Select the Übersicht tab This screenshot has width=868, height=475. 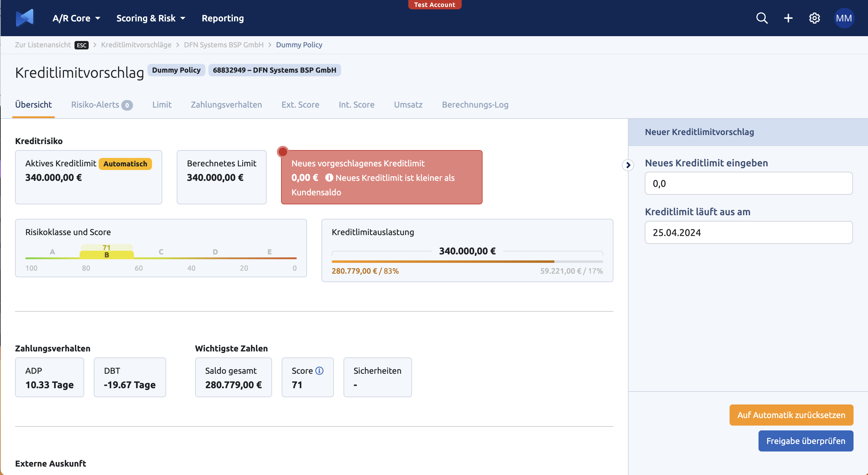(x=33, y=105)
